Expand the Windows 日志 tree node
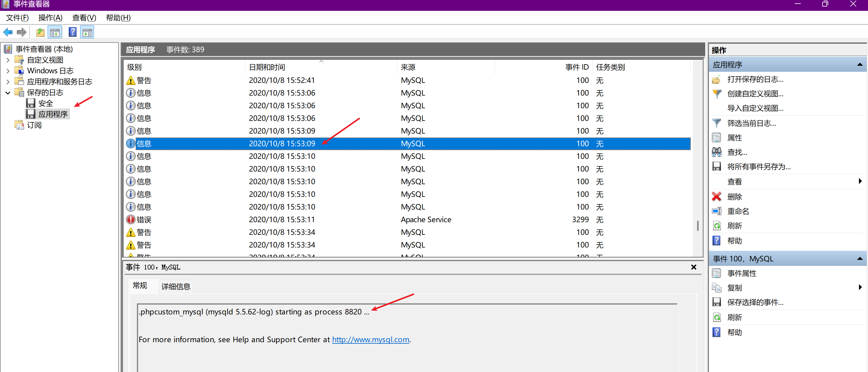This screenshot has width=868, height=372. click(x=8, y=71)
